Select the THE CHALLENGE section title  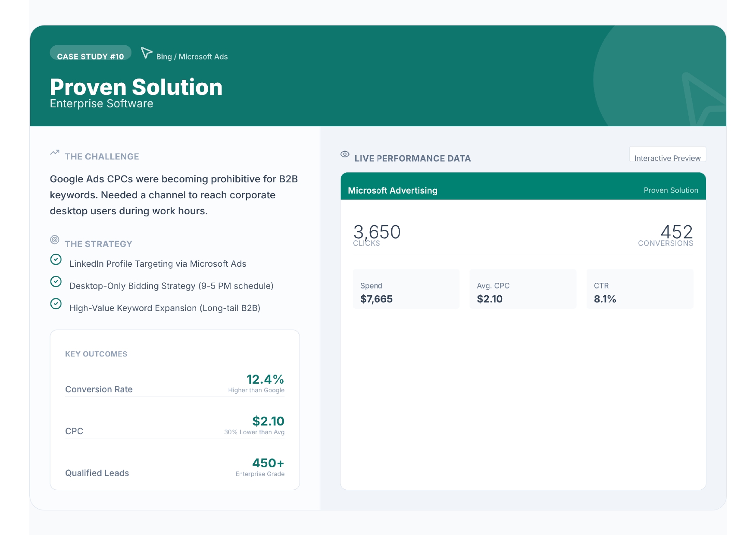point(102,156)
